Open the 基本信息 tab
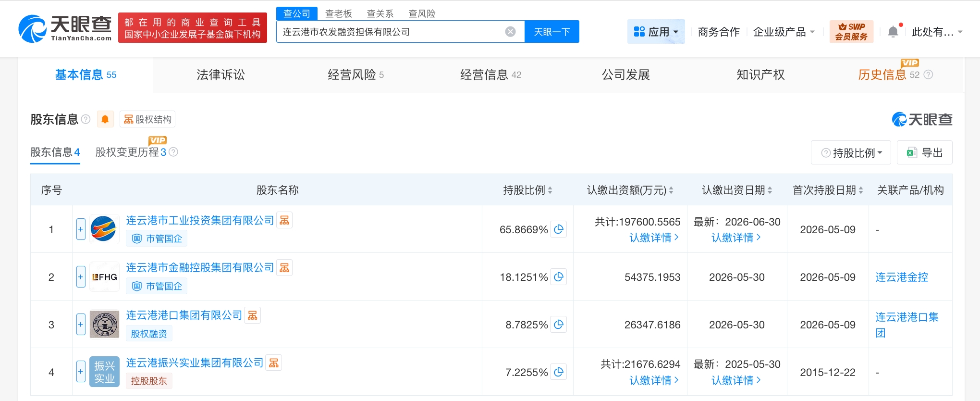The image size is (980, 401). click(86, 75)
